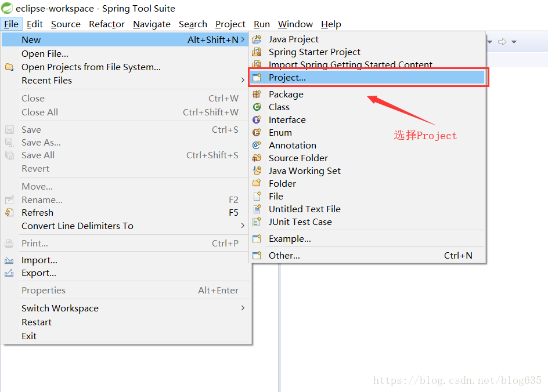Click the purple Interface icon
Screen dimensions: 548x392
tap(257, 119)
